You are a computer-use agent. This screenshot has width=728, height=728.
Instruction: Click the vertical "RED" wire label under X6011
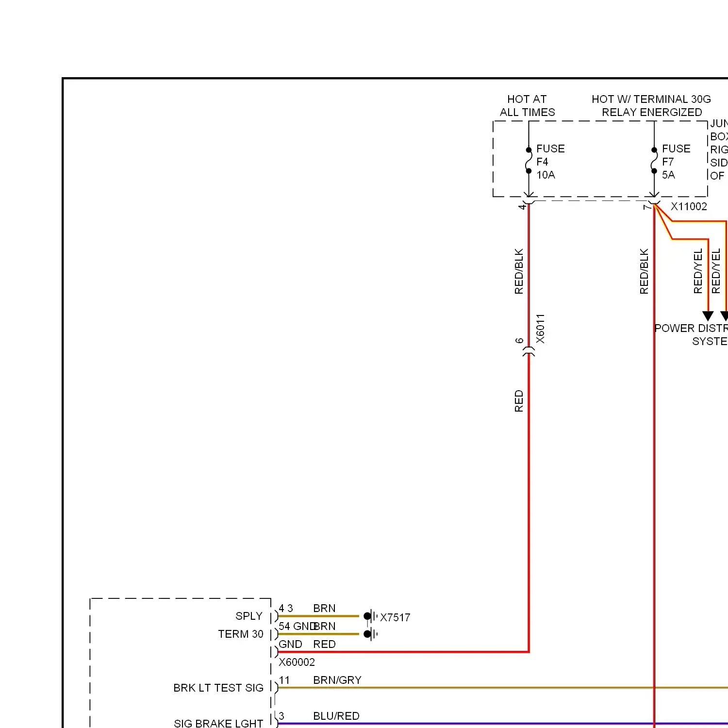[x=519, y=401]
